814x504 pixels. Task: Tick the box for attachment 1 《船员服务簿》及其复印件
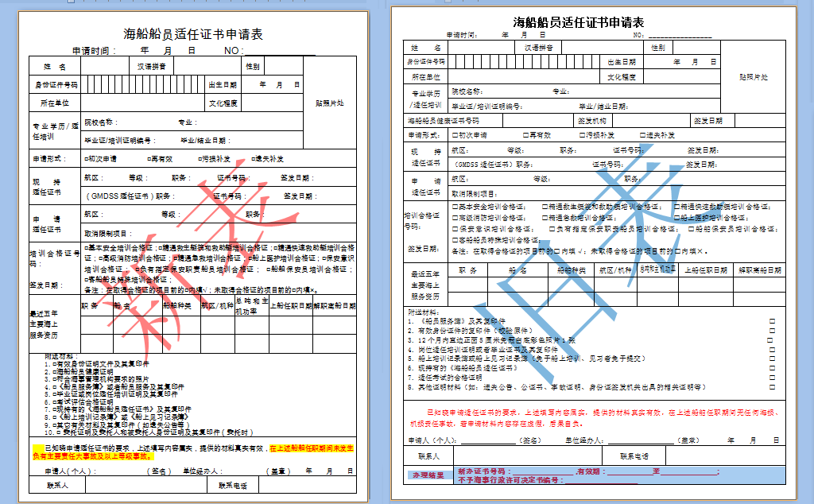point(773,321)
